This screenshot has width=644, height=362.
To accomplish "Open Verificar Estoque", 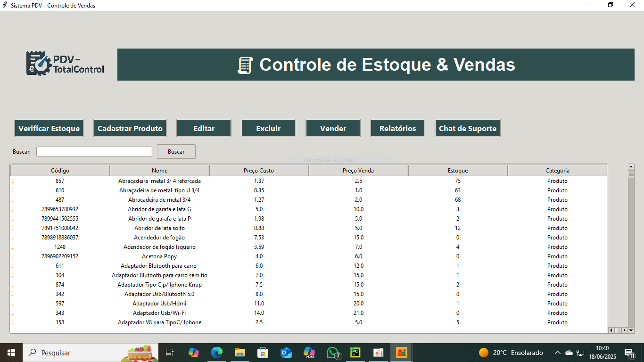I will pos(49,128).
